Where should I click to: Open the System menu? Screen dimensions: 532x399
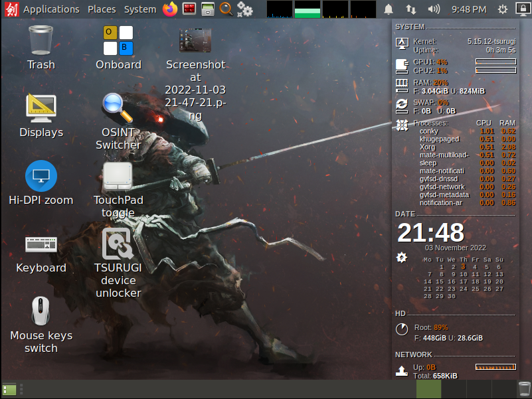coord(140,9)
